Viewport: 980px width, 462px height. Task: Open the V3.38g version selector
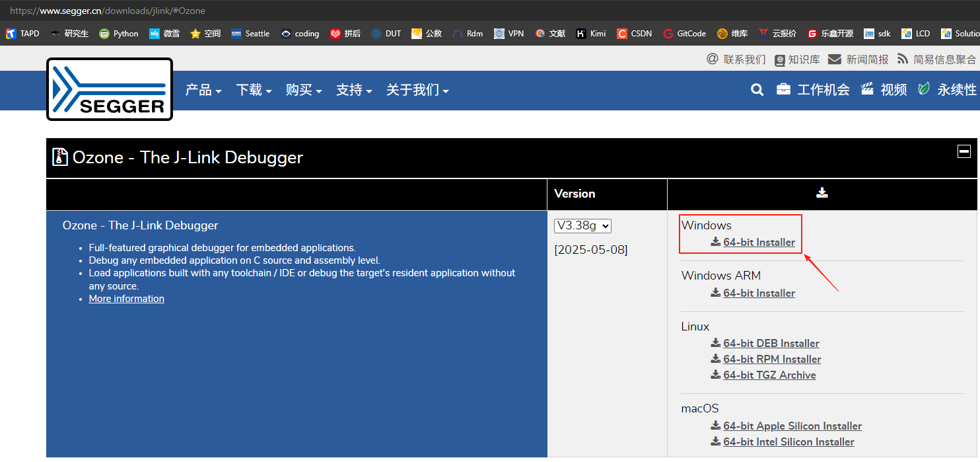pyautogui.click(x=583, y=225)
